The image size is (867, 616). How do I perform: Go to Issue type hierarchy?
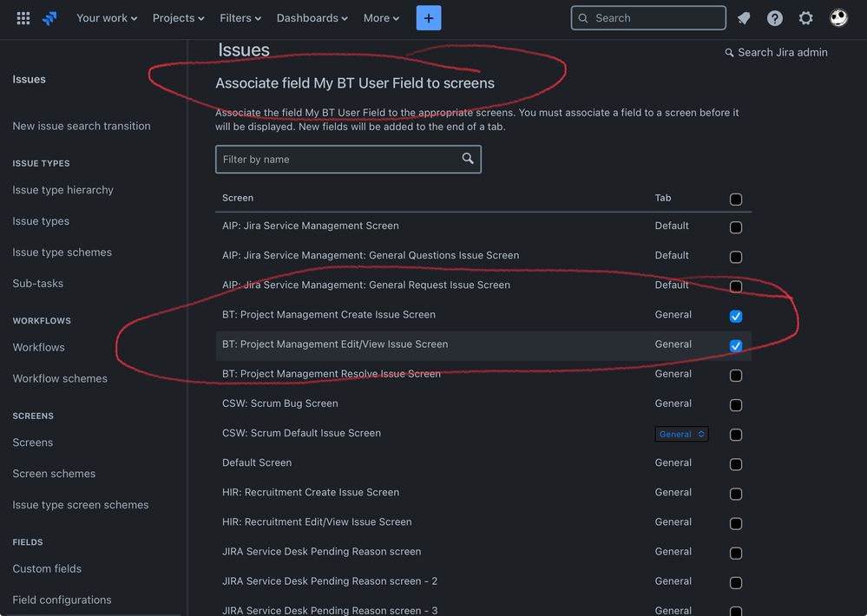coord(63,190)
